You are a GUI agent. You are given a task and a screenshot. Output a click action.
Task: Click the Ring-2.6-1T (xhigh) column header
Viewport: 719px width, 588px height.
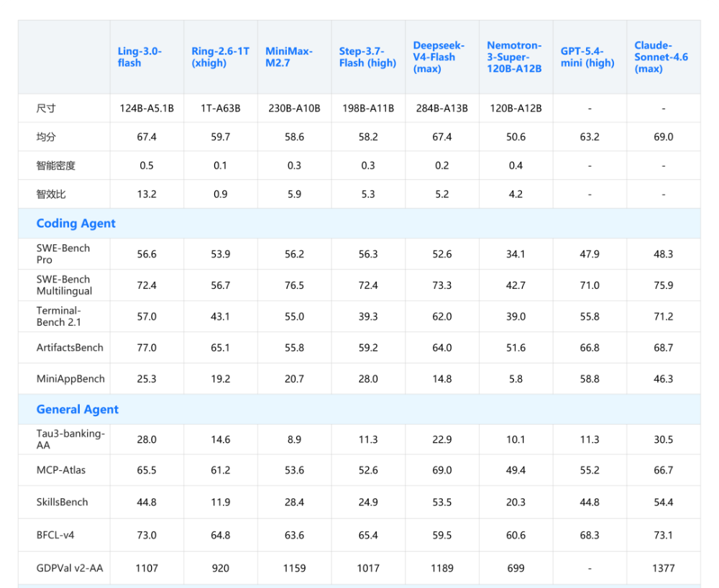pyautogui.click(x=221, y=58)
